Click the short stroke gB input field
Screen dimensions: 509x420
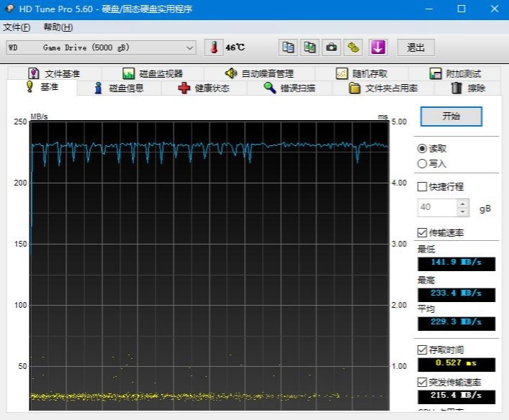(437, 208)
